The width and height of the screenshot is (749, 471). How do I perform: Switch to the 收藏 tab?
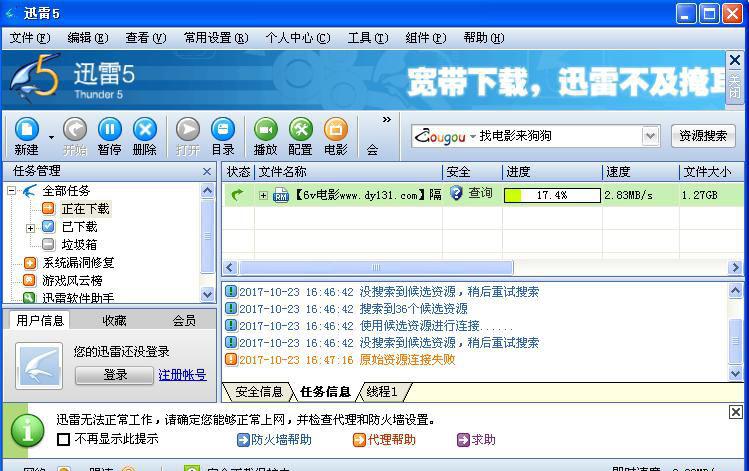[114, 321]
